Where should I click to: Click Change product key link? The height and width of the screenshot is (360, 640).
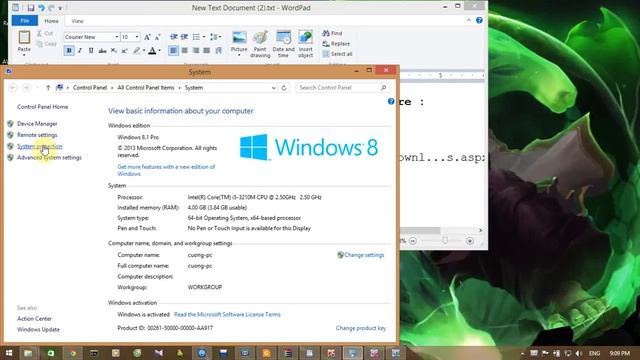361,328
